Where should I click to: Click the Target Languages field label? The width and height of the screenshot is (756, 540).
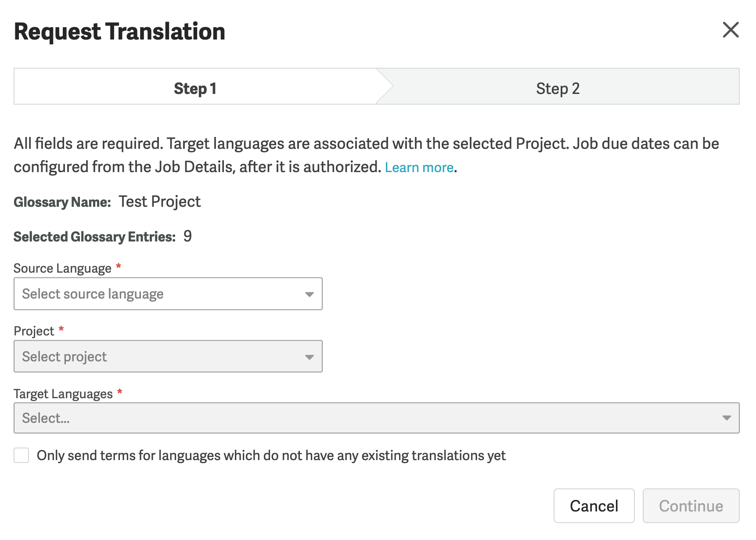pos(63,394)
